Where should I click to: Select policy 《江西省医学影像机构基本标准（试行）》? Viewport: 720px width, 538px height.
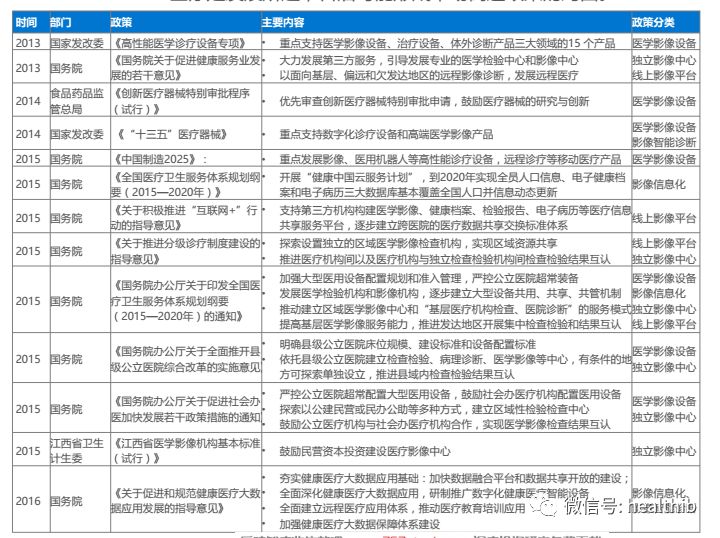click(x=186, y=450)
